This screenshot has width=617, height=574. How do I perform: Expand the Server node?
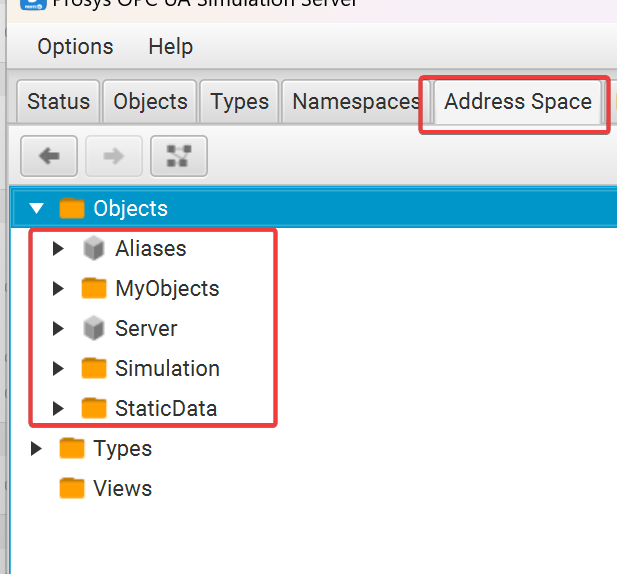pos(58,329)
